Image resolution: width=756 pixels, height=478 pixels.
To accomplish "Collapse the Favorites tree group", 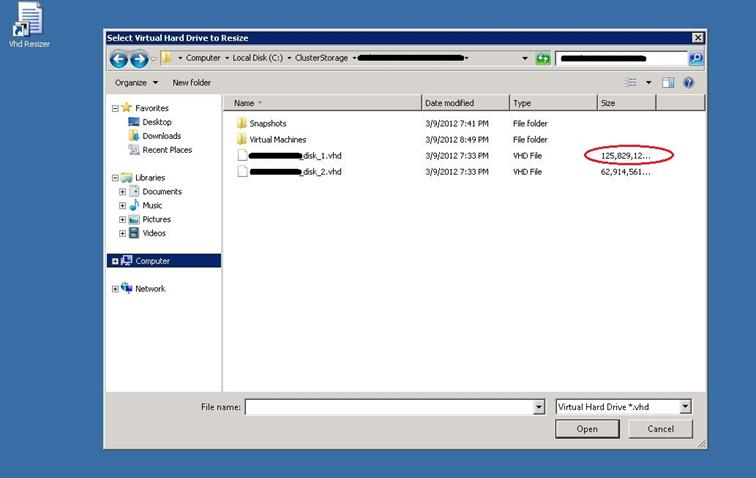I will click(x=116, y=108).
